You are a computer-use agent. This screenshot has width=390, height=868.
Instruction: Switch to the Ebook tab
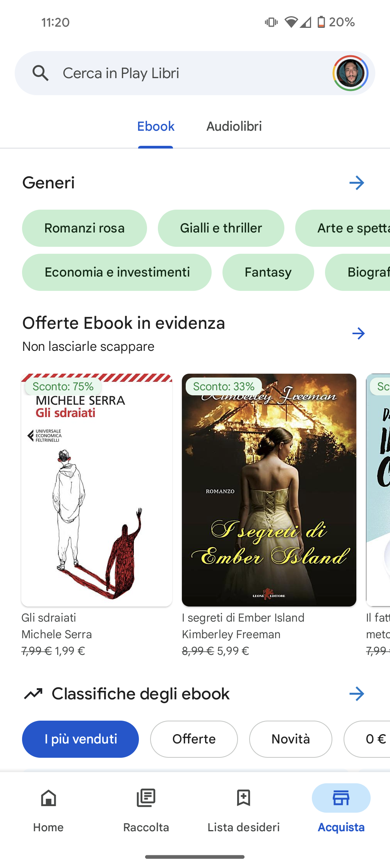[x=156, y=126]
